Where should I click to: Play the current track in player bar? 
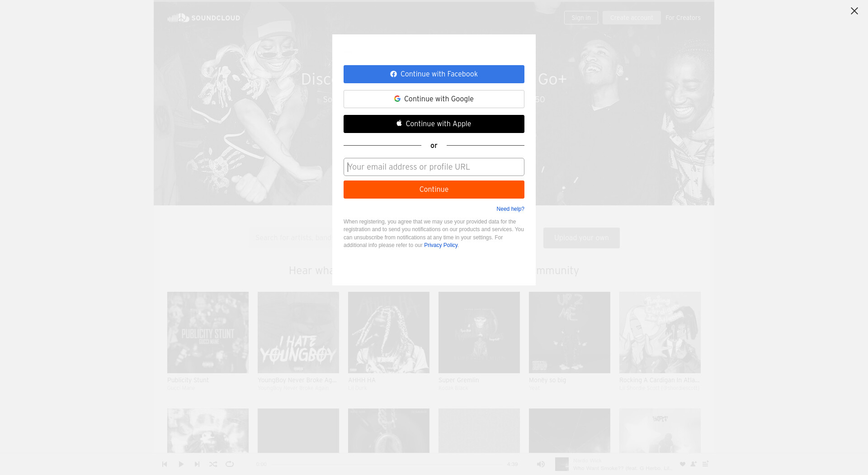coord(181,464)
